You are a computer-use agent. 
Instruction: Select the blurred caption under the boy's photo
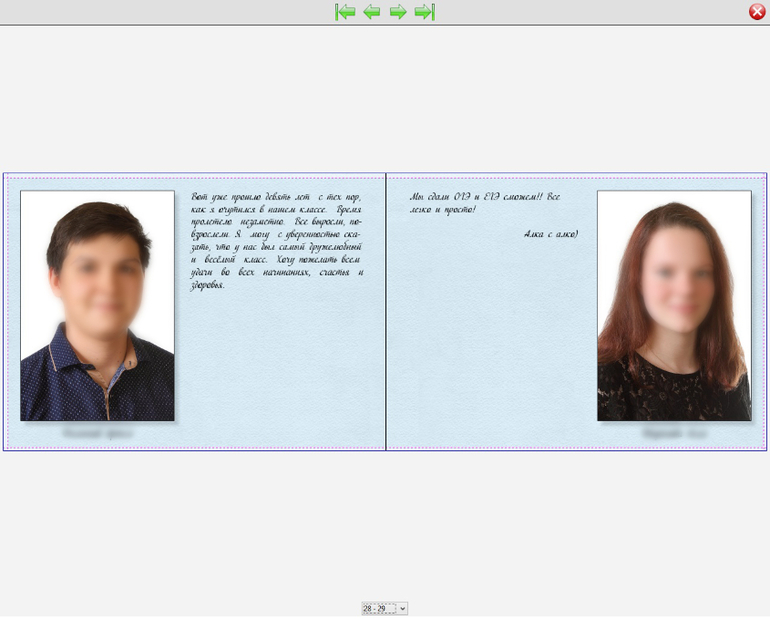(x=97, y=434)
